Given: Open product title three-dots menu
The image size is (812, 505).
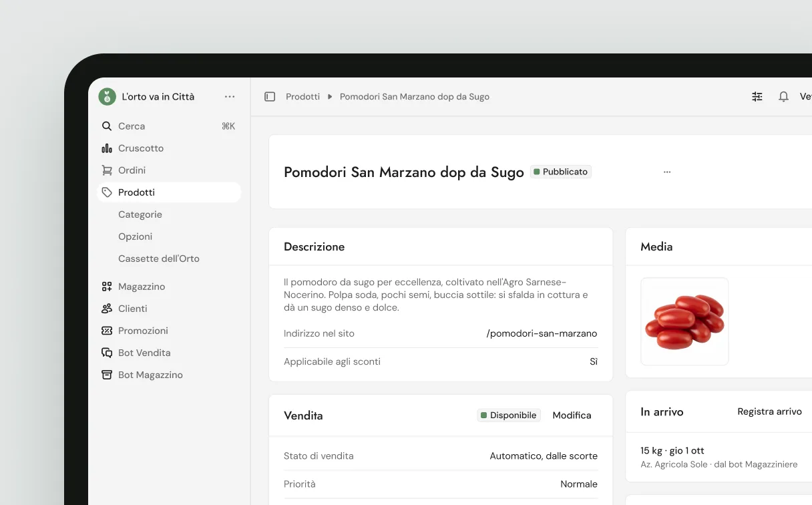Looking at the screenshot, I should 667,172.
